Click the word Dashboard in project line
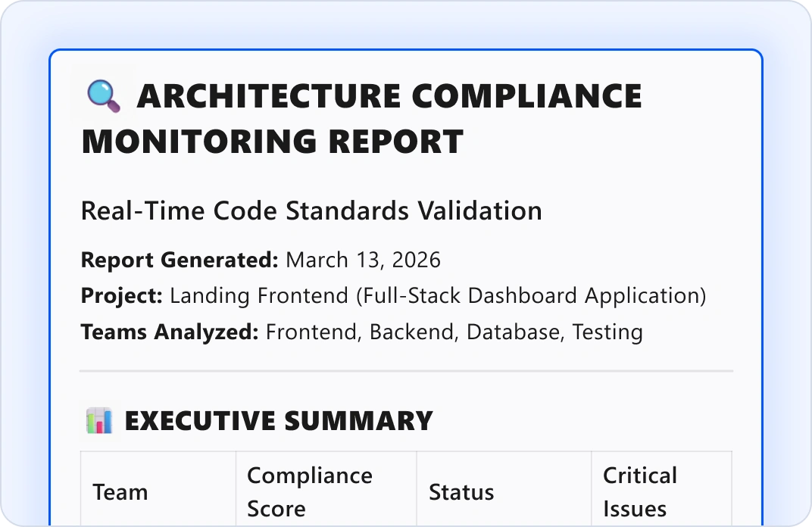The height and width of the screenshot is (527, 812). 523,296
